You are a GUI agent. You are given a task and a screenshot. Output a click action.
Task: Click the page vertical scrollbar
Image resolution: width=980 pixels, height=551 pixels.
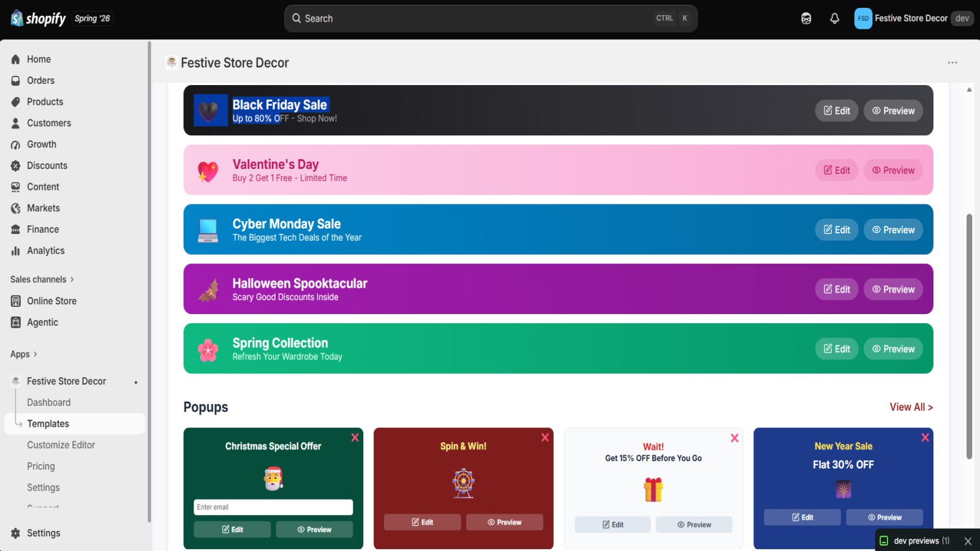click(969, 336)
